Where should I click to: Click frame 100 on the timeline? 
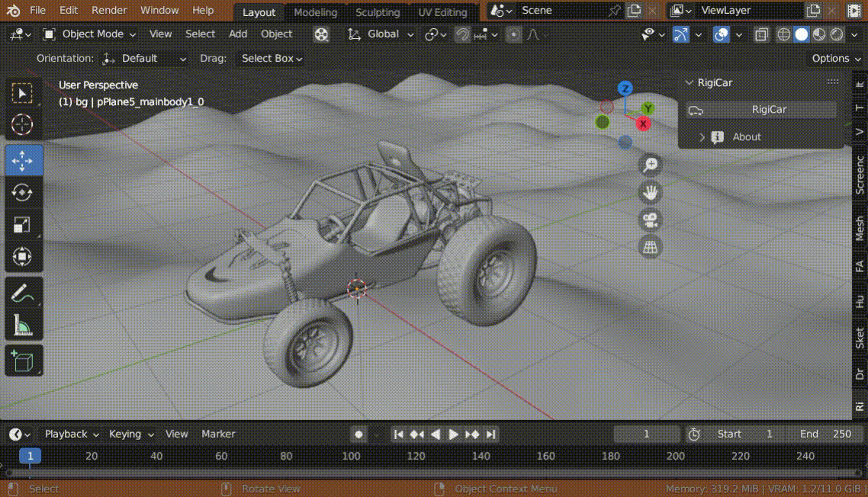pos(351,455)
